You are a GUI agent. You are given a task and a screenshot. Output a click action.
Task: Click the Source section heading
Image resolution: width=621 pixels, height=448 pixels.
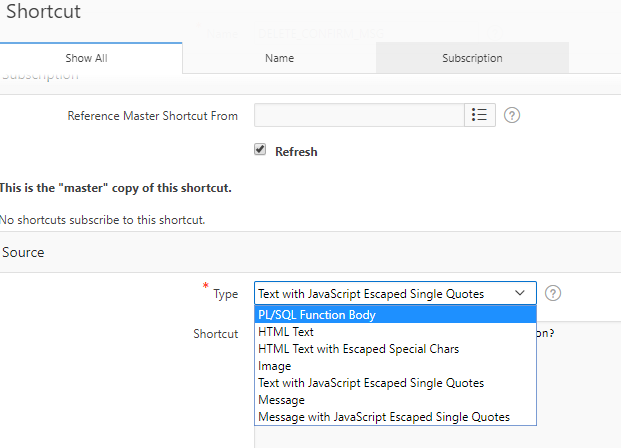23,252
